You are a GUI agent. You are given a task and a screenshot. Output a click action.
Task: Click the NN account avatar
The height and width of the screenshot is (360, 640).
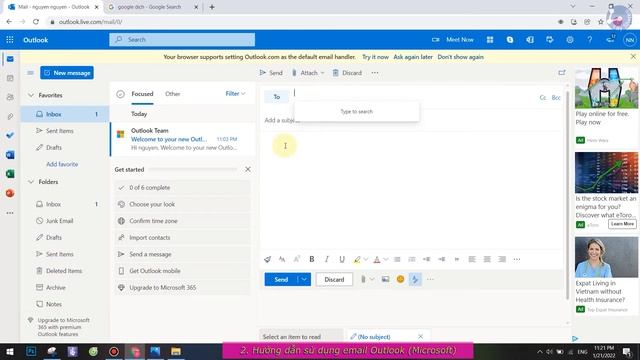coord(630,40)
